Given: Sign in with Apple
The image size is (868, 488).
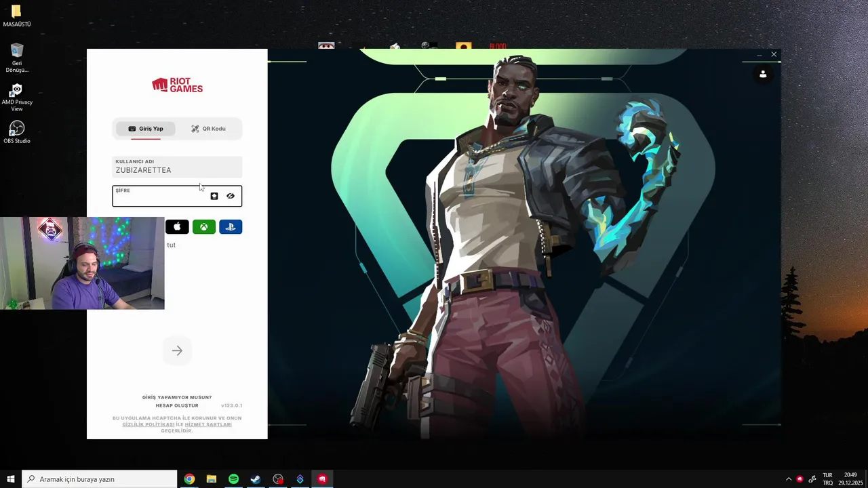Looking at the screenshot, I should [177, 227].
